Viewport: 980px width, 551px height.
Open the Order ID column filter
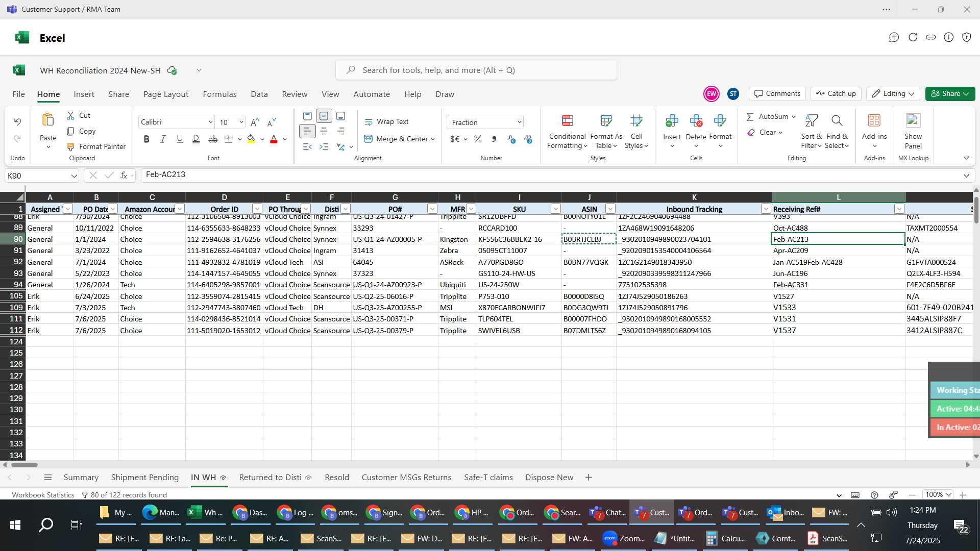click(257, 209)
